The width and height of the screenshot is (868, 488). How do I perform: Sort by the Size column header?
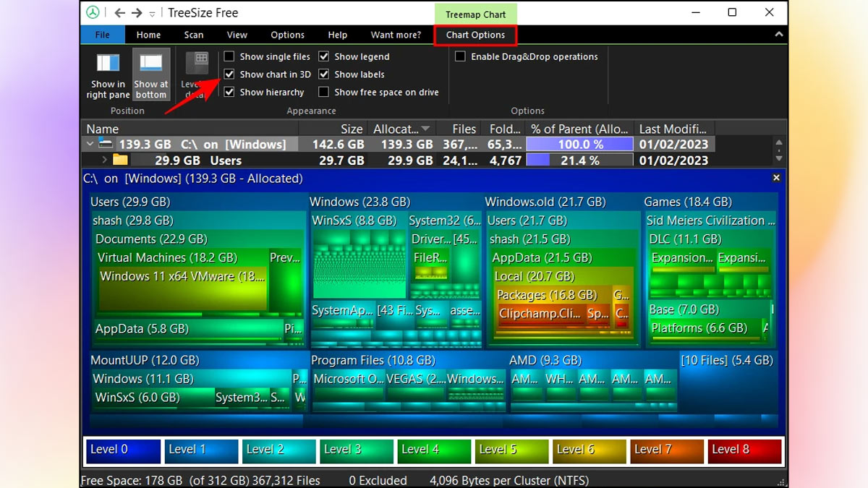[333, 129]
